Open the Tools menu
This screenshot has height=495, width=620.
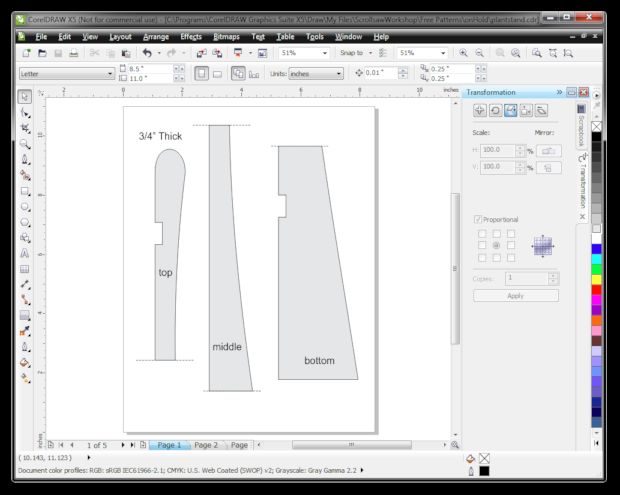coord(315,37)
